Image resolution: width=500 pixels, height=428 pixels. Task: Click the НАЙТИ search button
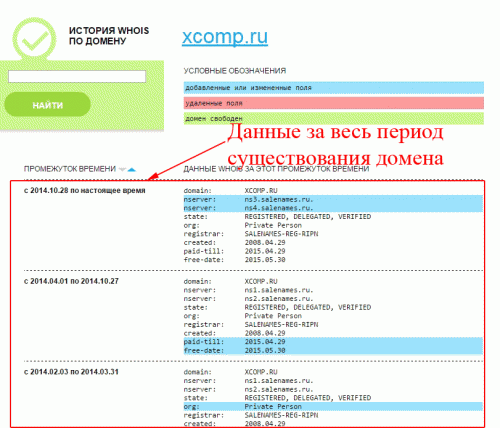point(47,105)
